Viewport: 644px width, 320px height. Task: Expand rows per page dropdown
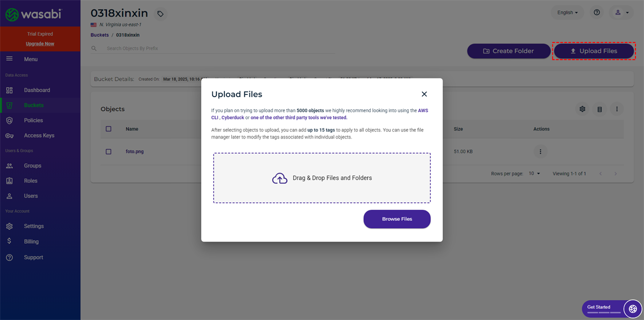535,173
